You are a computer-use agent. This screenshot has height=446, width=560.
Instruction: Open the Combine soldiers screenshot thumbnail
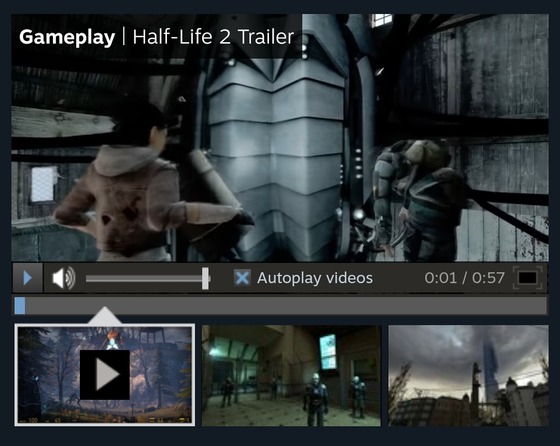[x=291, y=375]
